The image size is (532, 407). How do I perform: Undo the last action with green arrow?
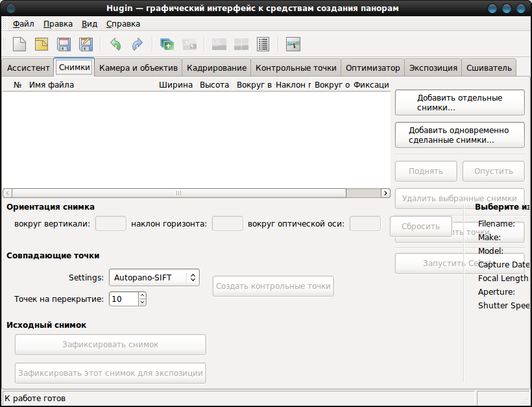115,44
